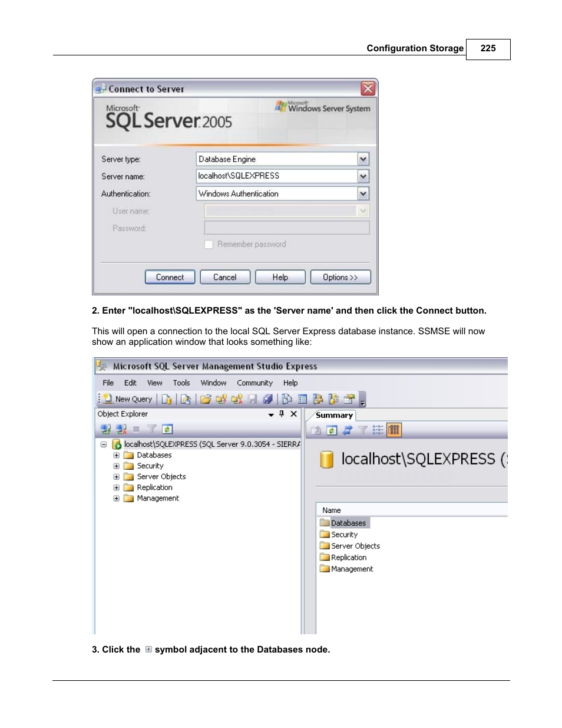Click the Synchronize arrows icon in Summary
Viewport: 562px width, 728px height.
coord(347,430)
